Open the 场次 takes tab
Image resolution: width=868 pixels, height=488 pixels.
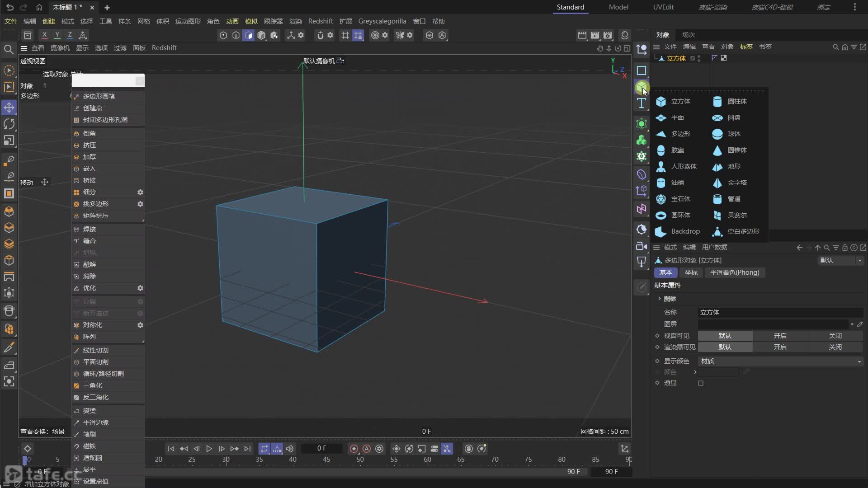click(689, 35)
